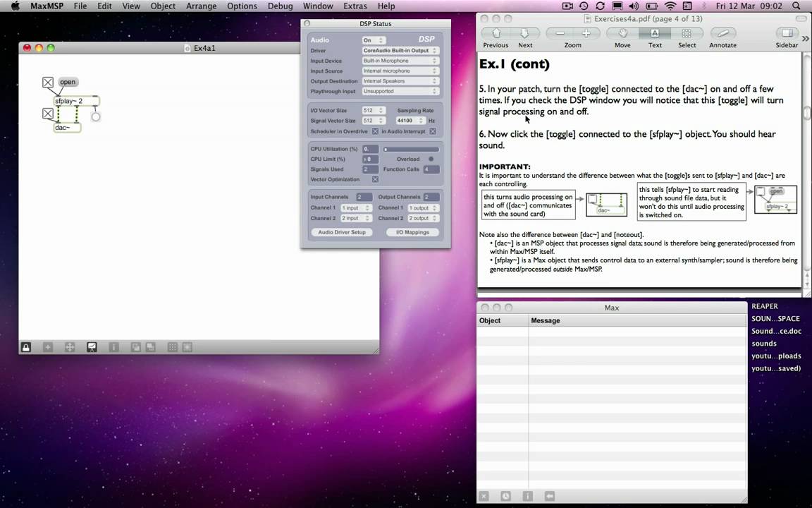This screenshot has height=508, width=812.
Task: Click the dac~ object box
Action: click(68, 128)
